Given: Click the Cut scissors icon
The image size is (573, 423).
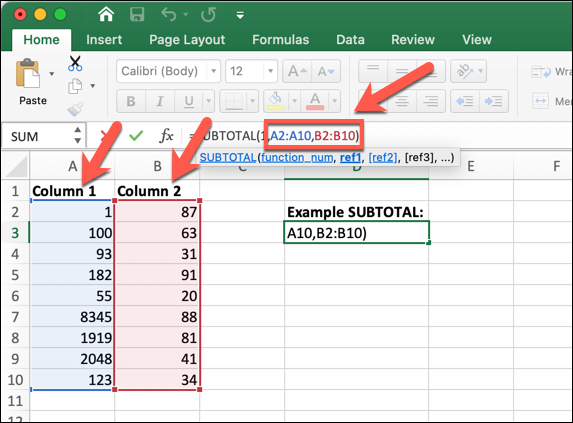Looking at the screenshot, I should [75, 64].
